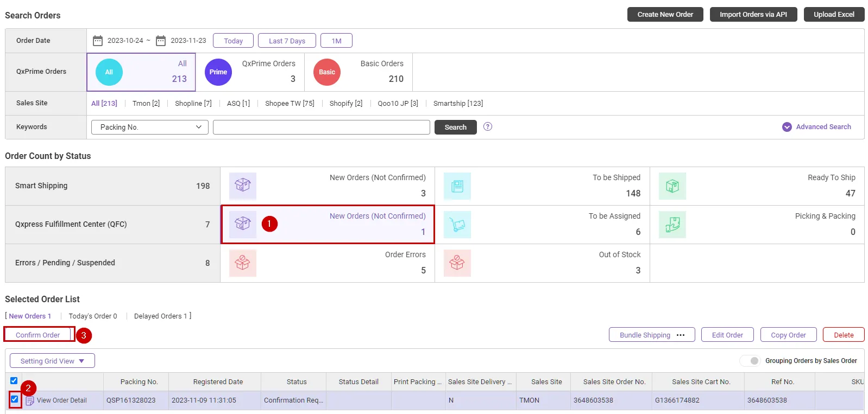Open the Advanced Search link
This screenshot has width=868, height=414.
click(x=823, y=127)
